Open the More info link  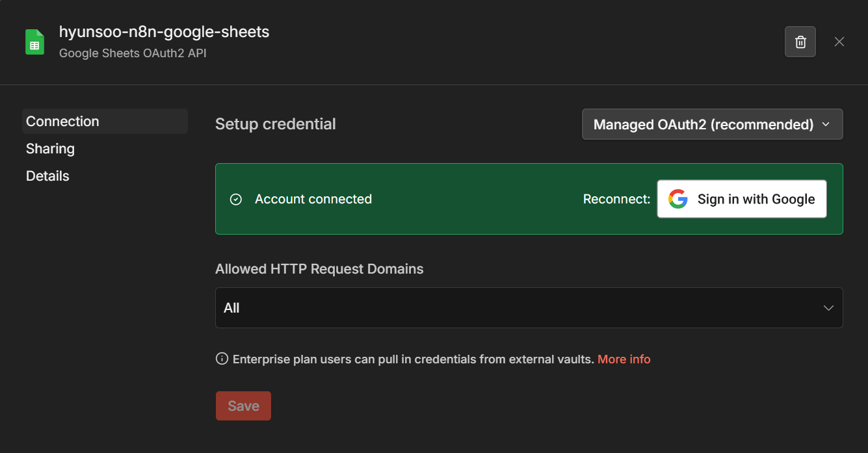tap(624, 359)
